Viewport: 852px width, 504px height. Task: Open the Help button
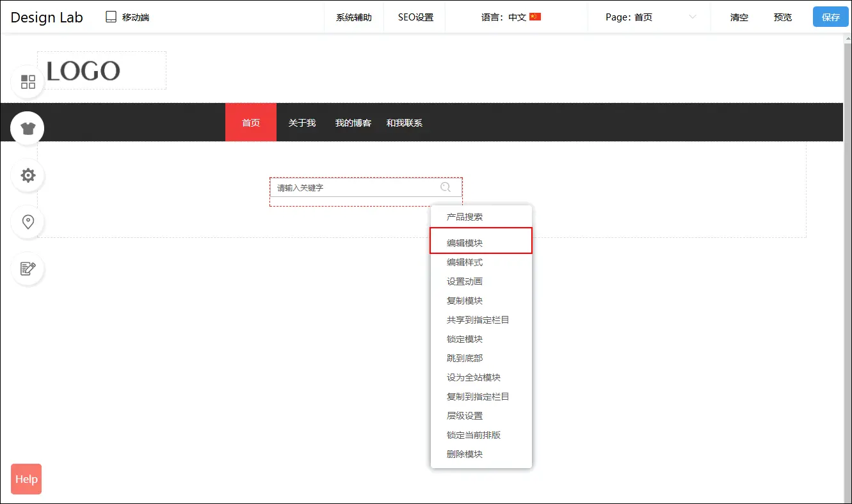(26, 479)
